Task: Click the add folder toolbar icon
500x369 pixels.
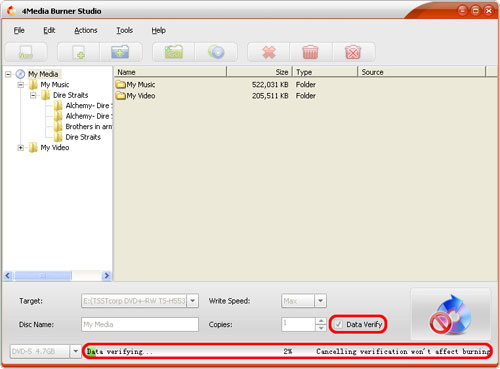Action: 120,52
